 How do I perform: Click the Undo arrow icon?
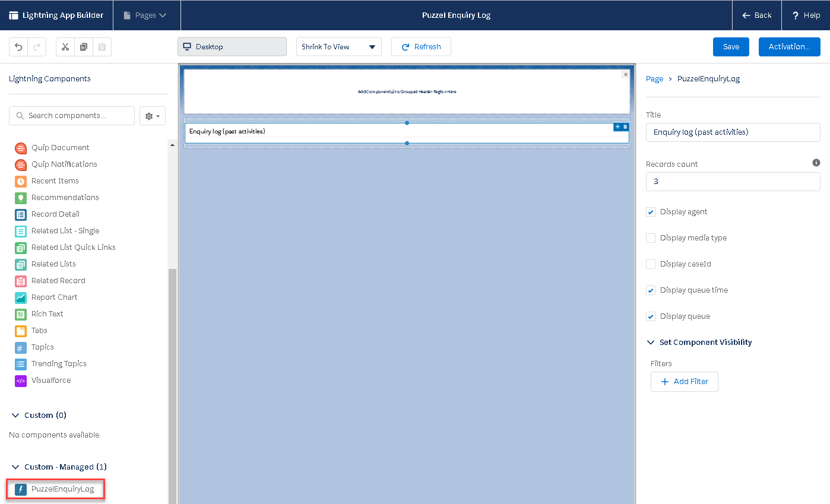coord(18,47)
